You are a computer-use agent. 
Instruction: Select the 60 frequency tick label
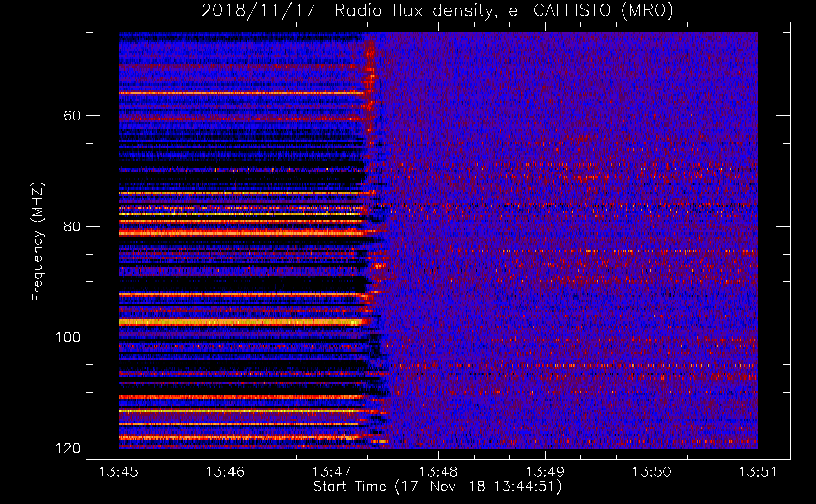click(x=72, y=116)
